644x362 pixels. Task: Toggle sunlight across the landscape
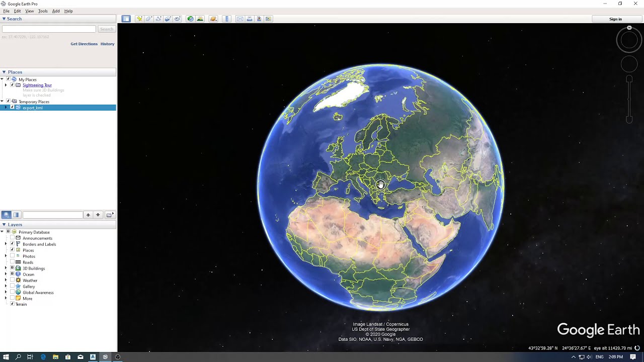pos(200,19)
